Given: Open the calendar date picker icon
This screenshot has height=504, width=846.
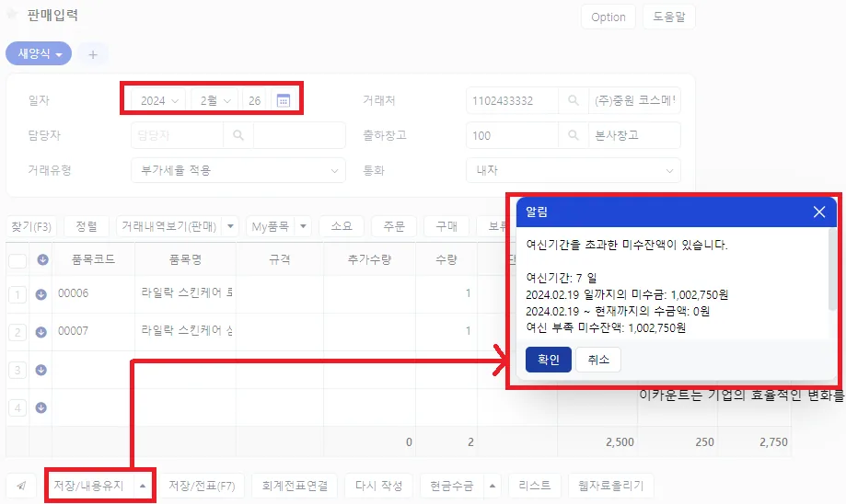Looking at the screenshot, I should [x=284, y=100].
